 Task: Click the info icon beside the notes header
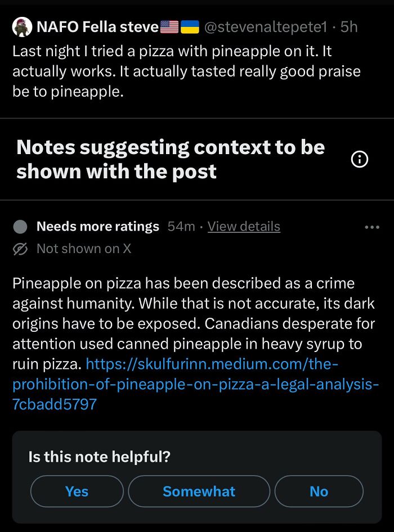coord(360,159)
